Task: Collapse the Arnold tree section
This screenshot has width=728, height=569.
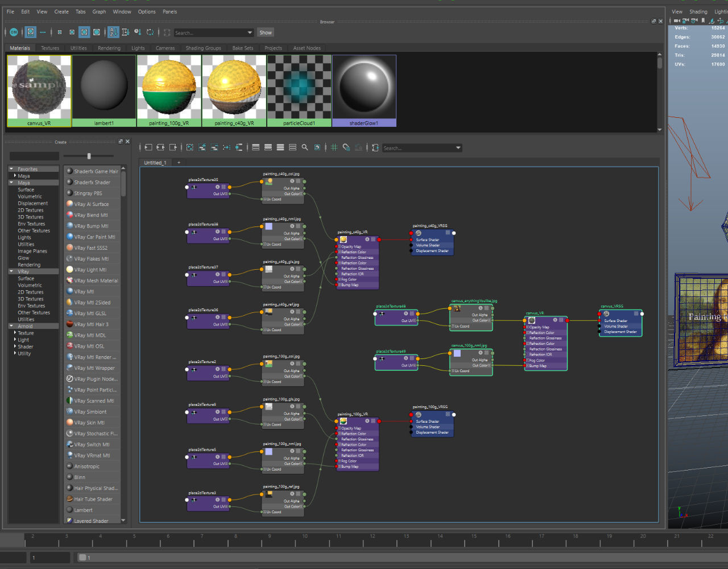Action: click(11, 326)
